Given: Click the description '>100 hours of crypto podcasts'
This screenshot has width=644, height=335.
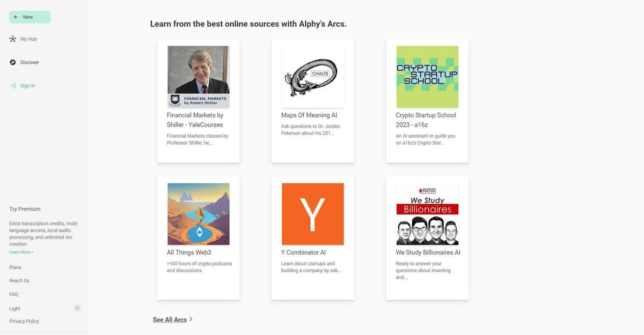Looking at the screenshot, I should pos(200,267).
